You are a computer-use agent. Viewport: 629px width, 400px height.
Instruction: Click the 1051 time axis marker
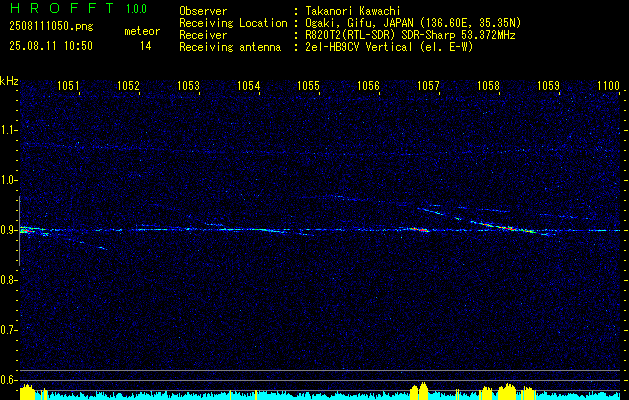(68, 85)
